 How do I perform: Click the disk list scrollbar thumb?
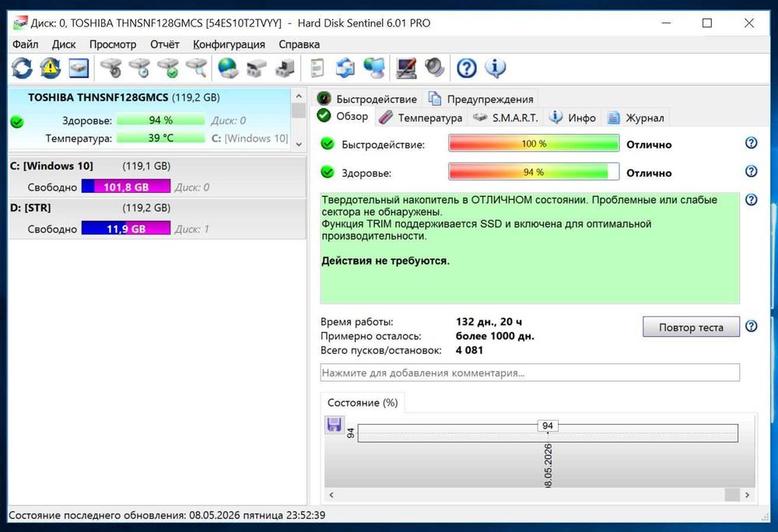point(299,110)
